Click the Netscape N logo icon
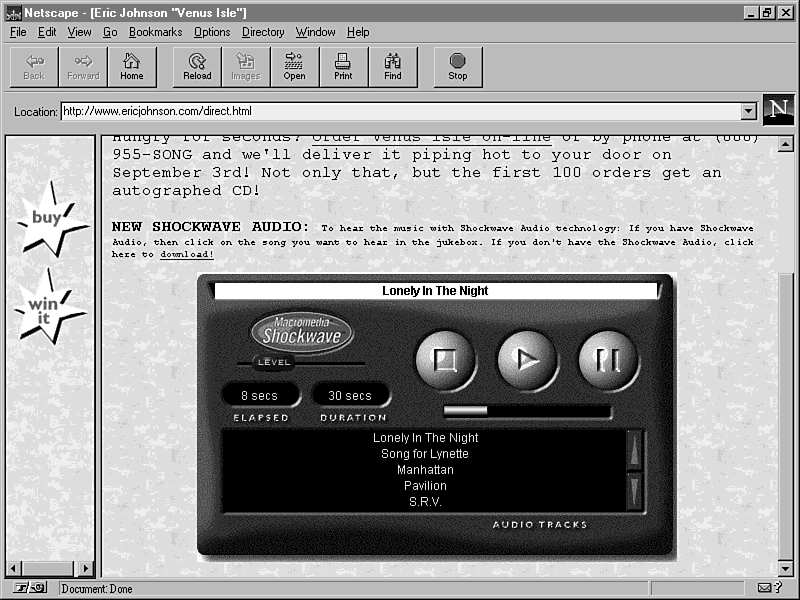 pos(779,109)
